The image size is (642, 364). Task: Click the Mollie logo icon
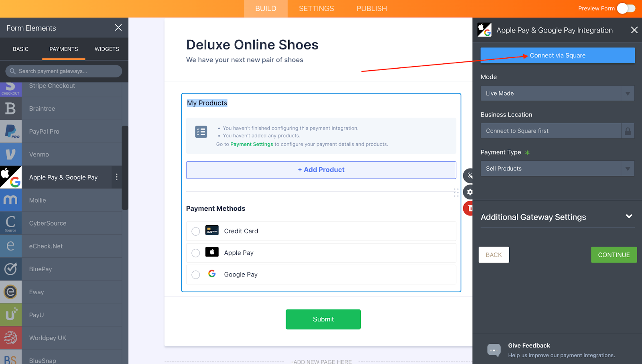pos(10,200)
